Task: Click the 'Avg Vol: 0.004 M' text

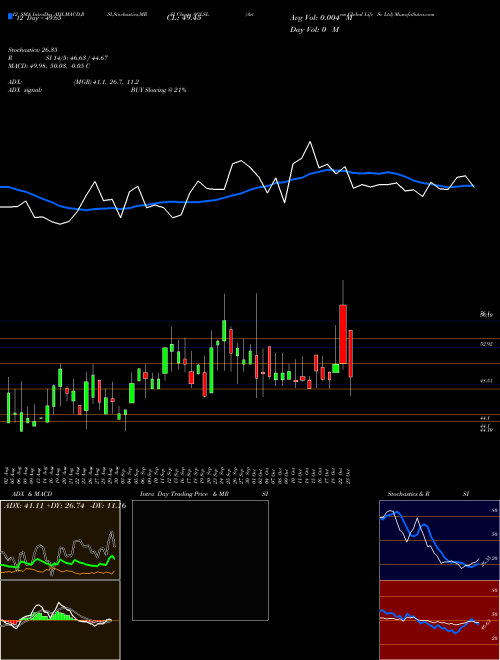Action: pos(321,18)
